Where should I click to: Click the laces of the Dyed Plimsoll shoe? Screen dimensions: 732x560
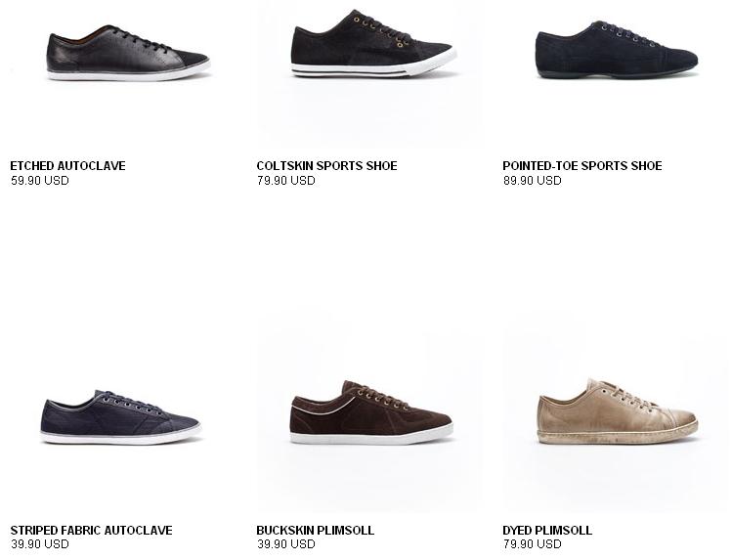625,396
